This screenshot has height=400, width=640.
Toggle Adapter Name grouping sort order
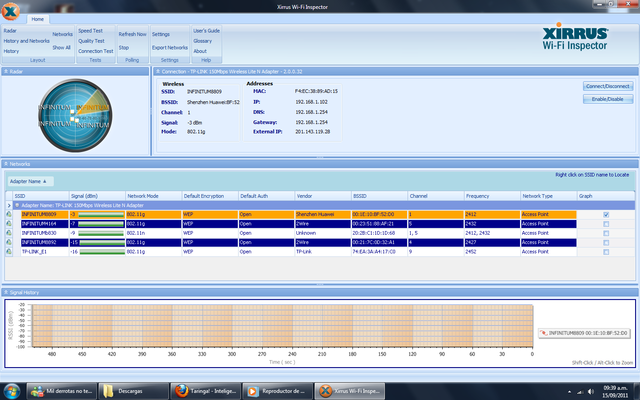point(30,181)
